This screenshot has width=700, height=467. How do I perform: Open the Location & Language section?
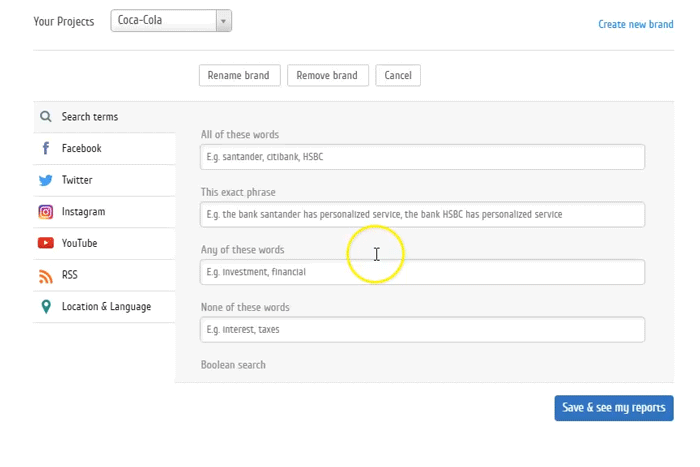point(106,307)
